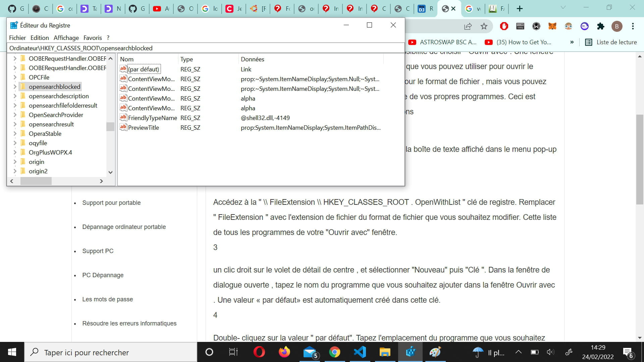
Task: Show more bookmarks with the » chevron
Action: (x=572, y=42)
